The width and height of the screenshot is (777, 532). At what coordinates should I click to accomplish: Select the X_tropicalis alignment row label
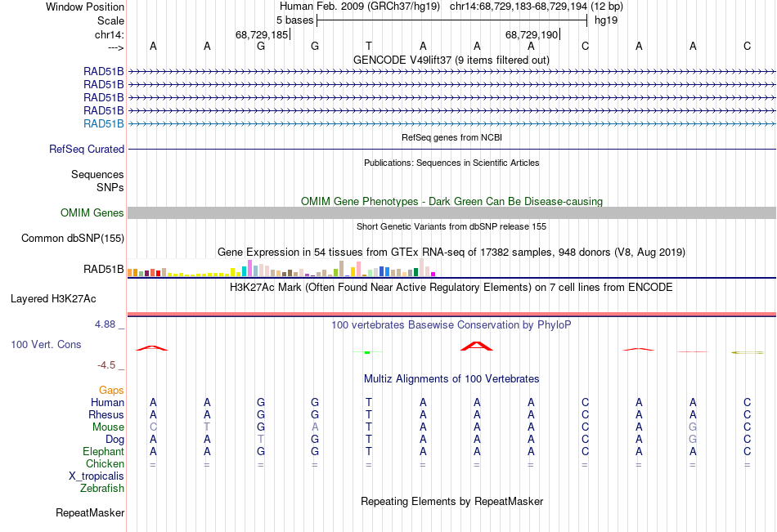click(97, 476)
